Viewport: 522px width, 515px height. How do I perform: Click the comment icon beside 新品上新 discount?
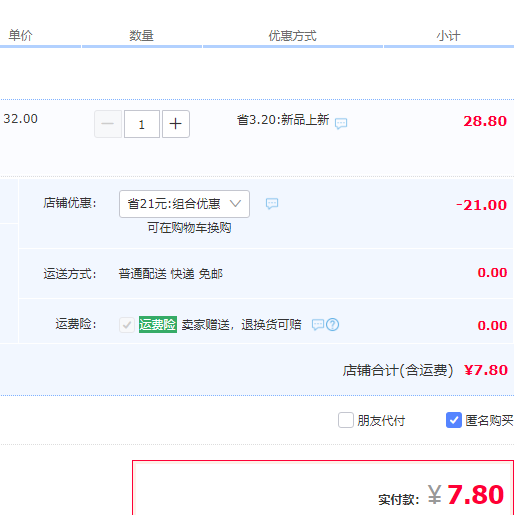[341, 123]
